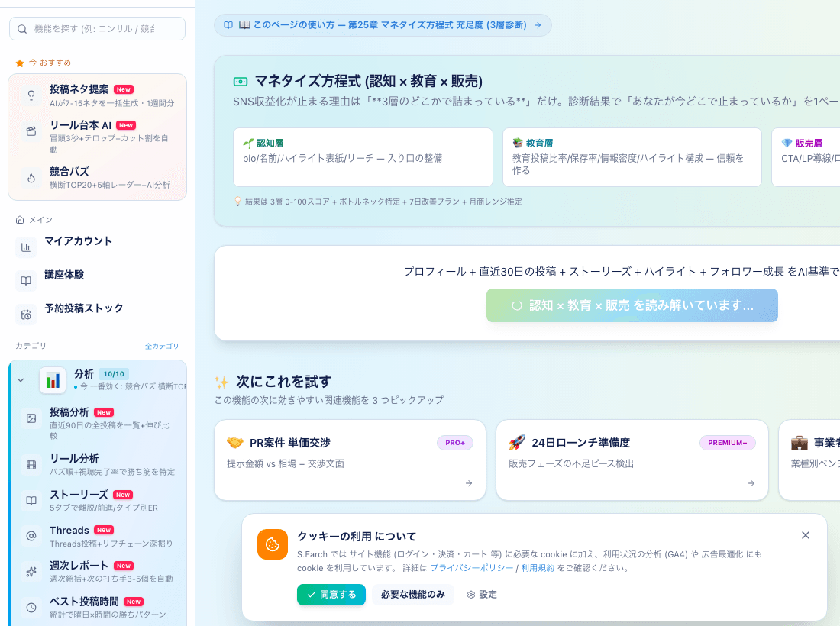Open 投稿ネタ提案 from recommendations
840x626 pixels.
pos(98,95)
